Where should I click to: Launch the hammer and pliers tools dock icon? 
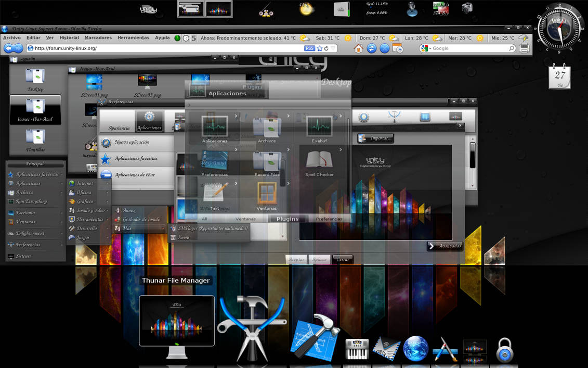point(253,327)
